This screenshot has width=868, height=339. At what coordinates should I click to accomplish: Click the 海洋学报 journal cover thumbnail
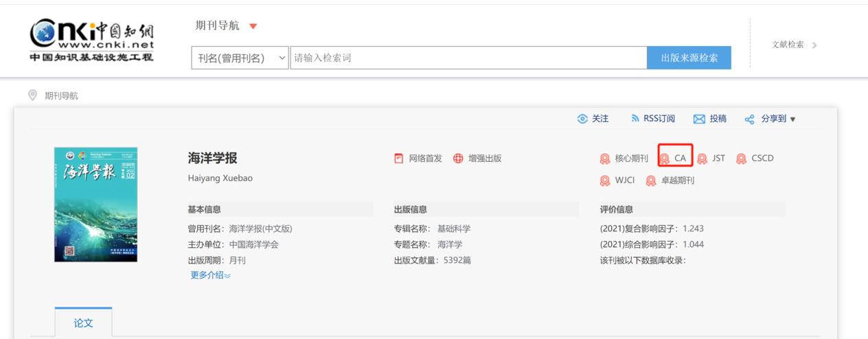coord(95,204)
